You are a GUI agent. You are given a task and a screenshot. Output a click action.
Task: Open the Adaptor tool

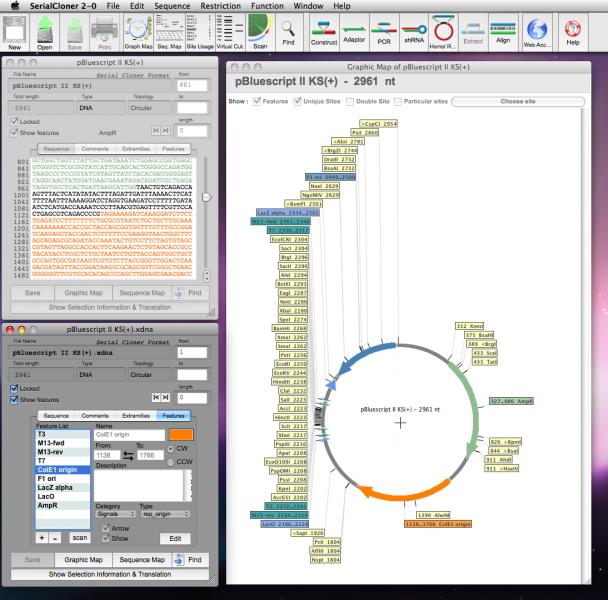coord(354,33)
